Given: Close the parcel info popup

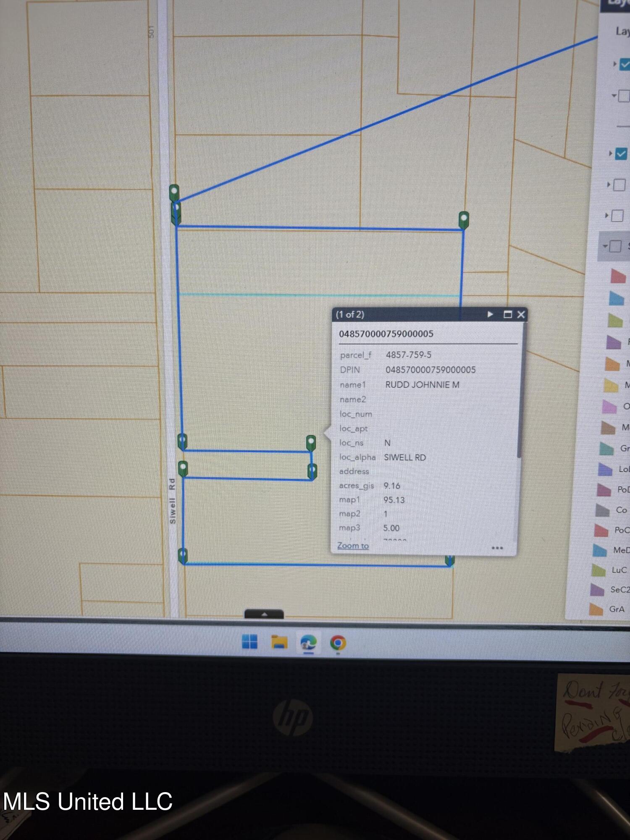Looking at the screenshot, I should coord(521,315).
